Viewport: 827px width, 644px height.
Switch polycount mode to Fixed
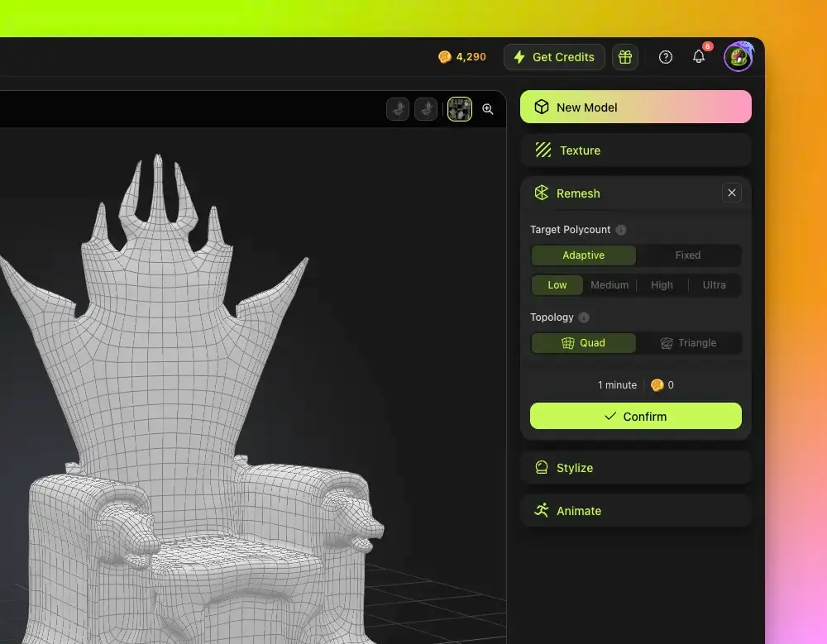(x=689, y=255)
